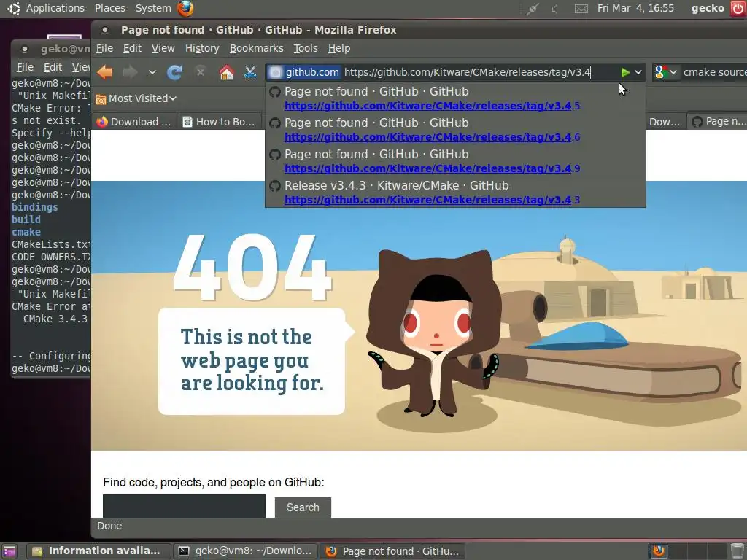The width and height of the screenshot is (747, 560).
Task: Click the terminal window's title bar menu dot
Action: [x=24, y=49]
